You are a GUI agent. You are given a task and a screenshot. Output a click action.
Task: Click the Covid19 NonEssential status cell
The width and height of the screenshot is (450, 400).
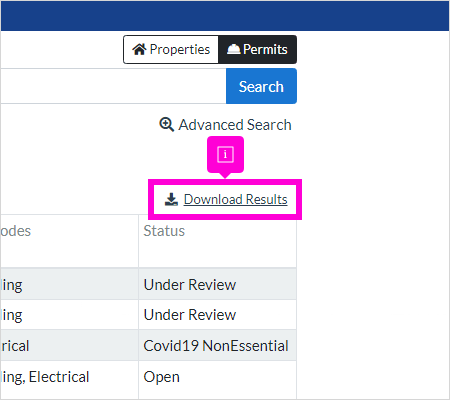[217, 346]
